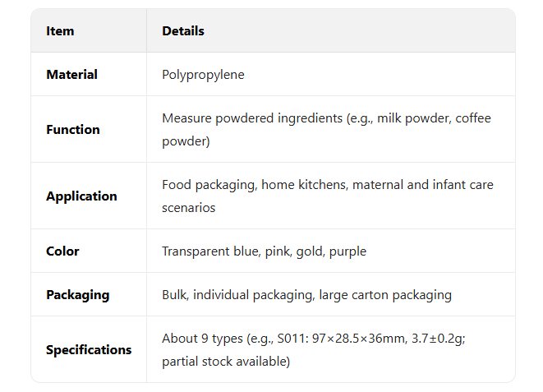
Task: Click the 'Polypropylene' details cell
Action: coord(203,75)
